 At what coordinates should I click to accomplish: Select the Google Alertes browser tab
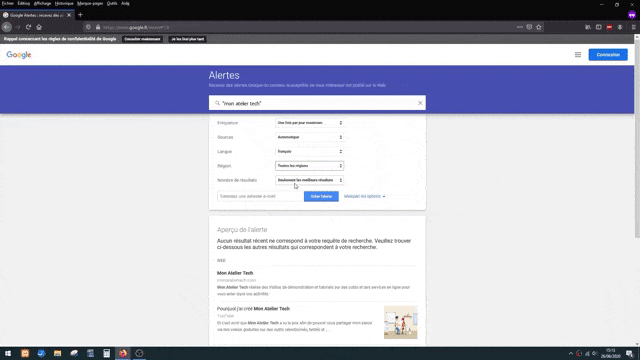37,15
